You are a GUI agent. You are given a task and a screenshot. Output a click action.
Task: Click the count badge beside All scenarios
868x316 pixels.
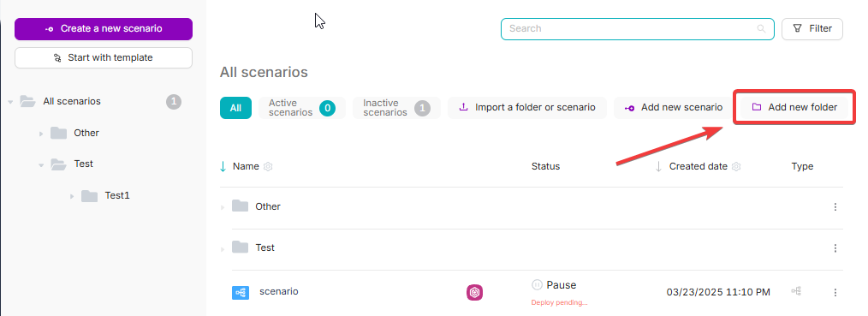point(174,101)
